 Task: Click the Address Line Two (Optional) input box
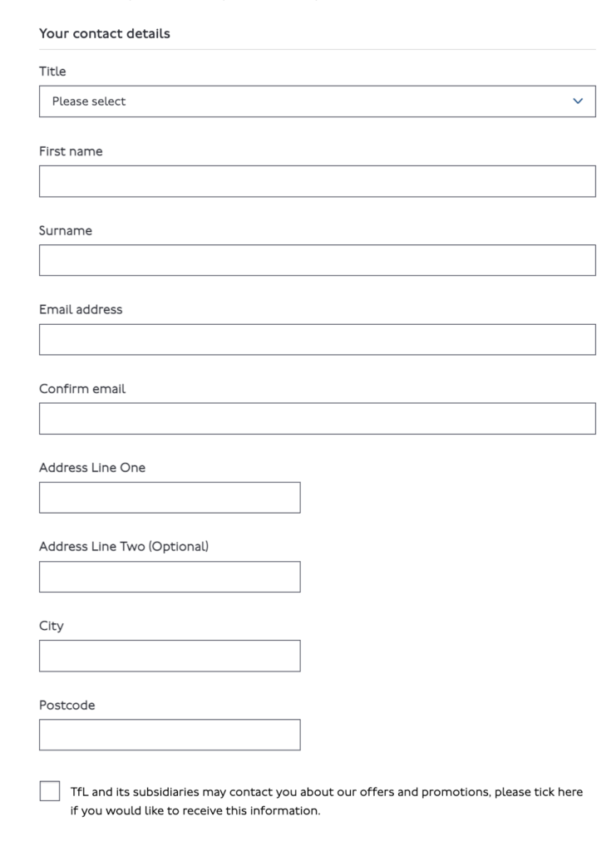[170, 577]
